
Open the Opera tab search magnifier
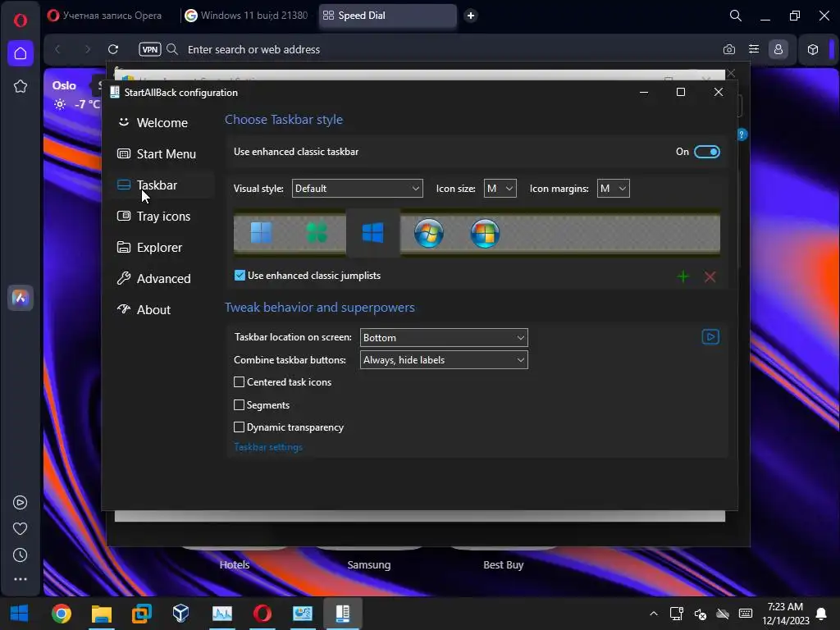(736, 16)
